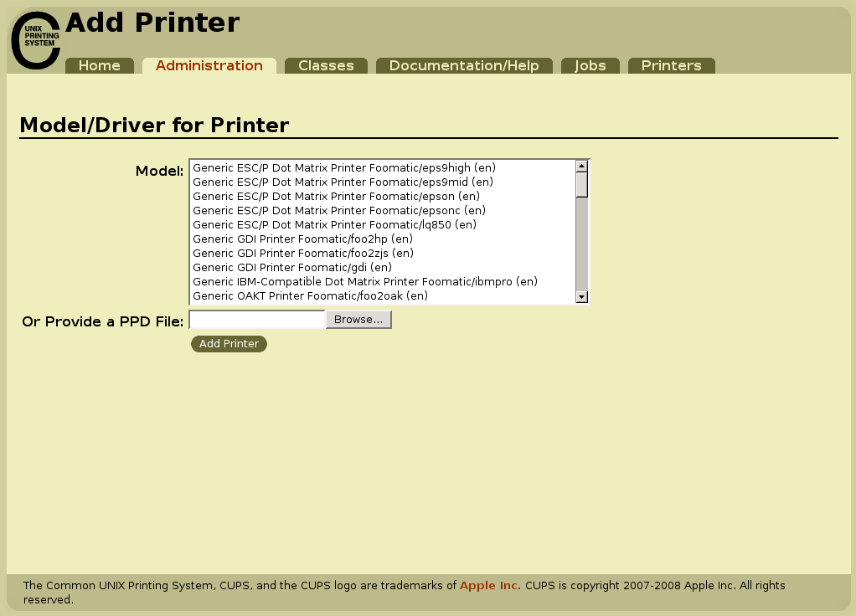Click the Add Printer button
856x616 pixels.
(229, 343)
